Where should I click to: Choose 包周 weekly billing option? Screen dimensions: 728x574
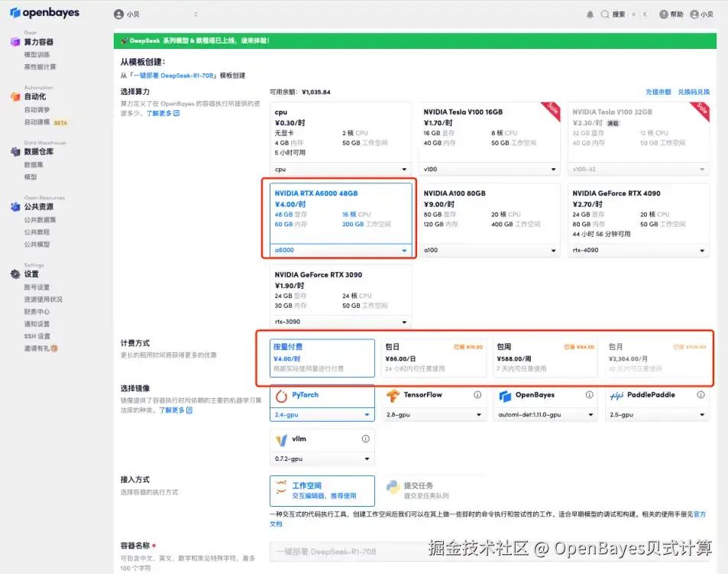point(545,358)
